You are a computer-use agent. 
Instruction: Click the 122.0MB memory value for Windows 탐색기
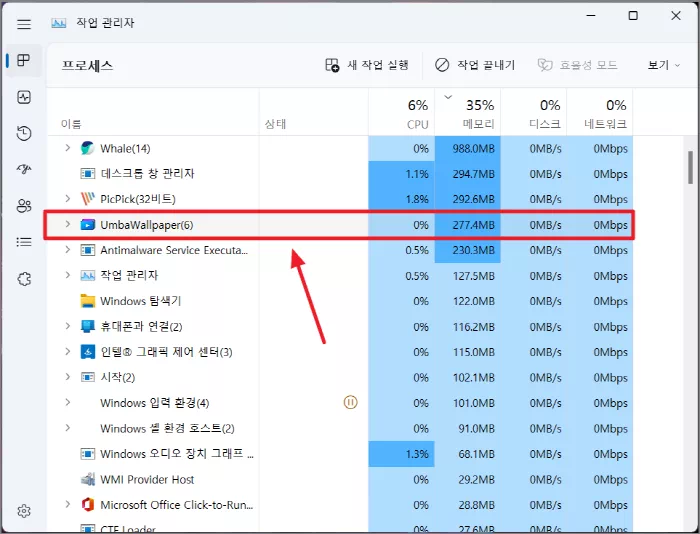click(473, 301)
